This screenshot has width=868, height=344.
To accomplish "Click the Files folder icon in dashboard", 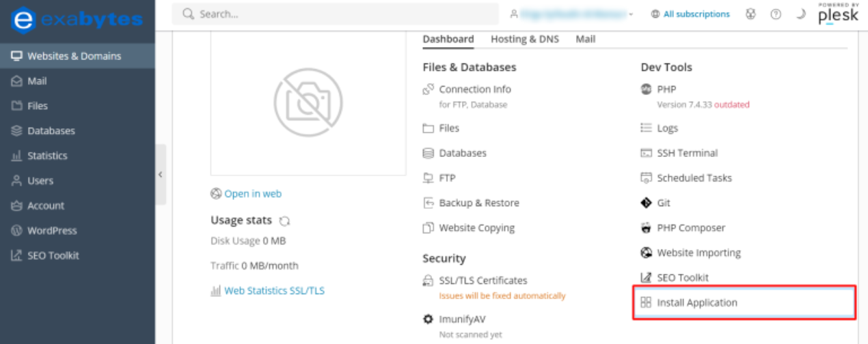I will [x=429, y=128].
